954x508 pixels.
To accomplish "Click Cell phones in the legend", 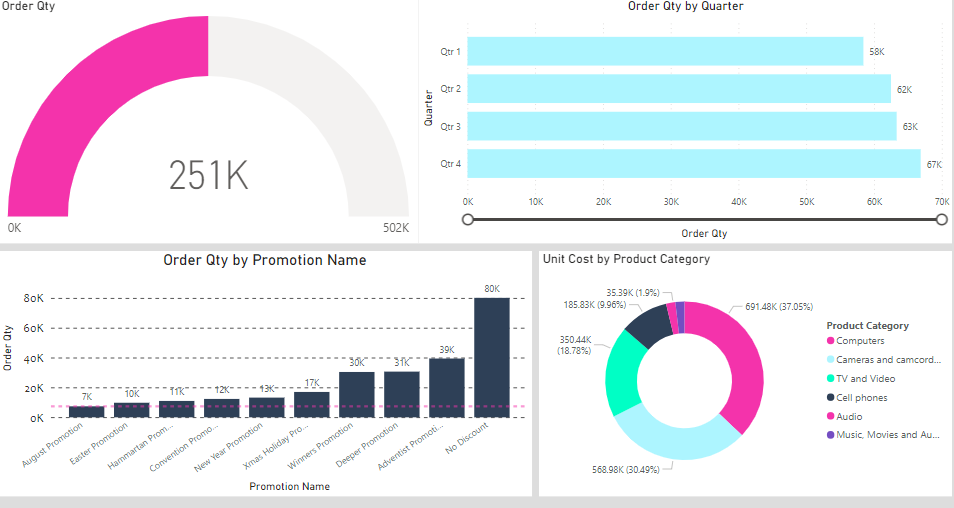I will [861, 398].
